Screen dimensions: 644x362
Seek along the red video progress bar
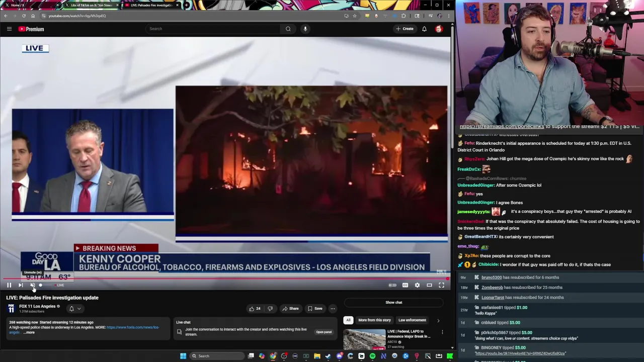click(x=225, y=279)
